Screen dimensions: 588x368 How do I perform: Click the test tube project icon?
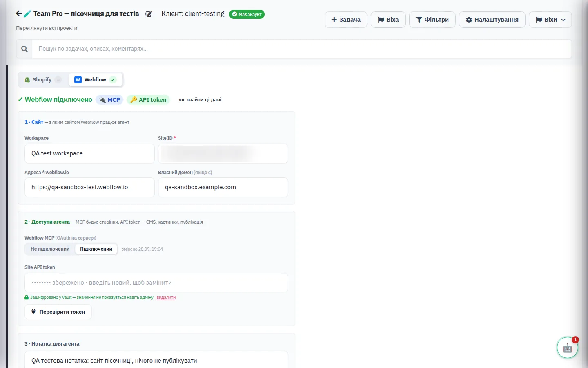(27, 13)
